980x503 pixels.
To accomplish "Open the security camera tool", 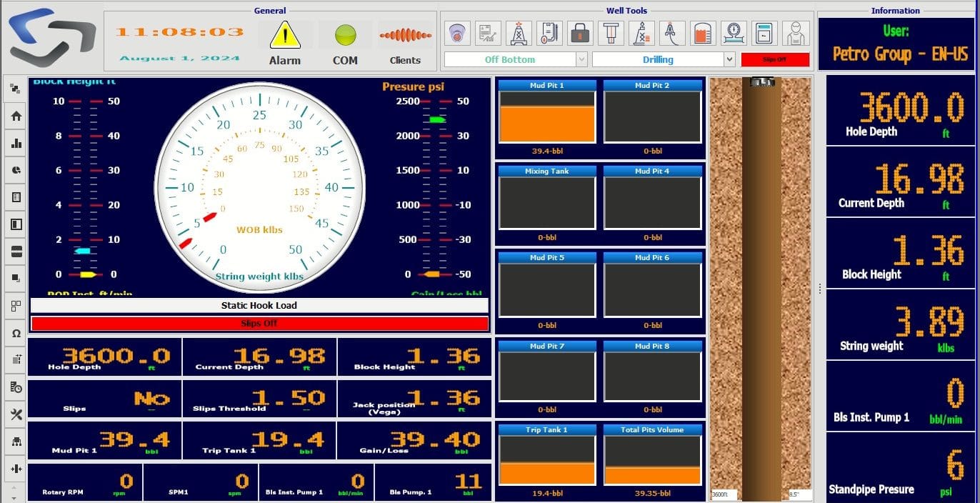I will coord(458,34).
